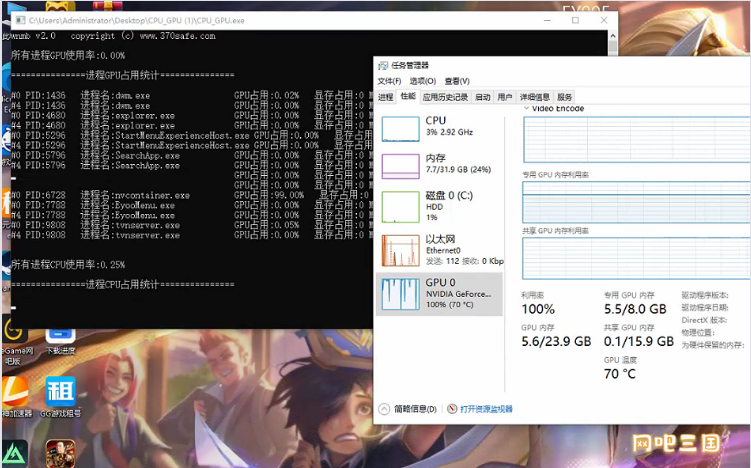Image resolution: width=751 pixels, height=468 pixels.
Task: Open the GG游戏租号 desktop shortcut
Action: pyautogui.click(x=60, y=397)
